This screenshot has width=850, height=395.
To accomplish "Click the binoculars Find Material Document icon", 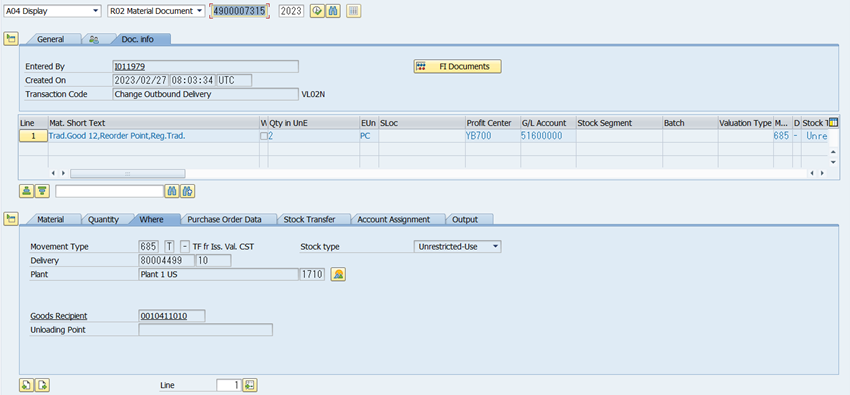I will 333,11.
